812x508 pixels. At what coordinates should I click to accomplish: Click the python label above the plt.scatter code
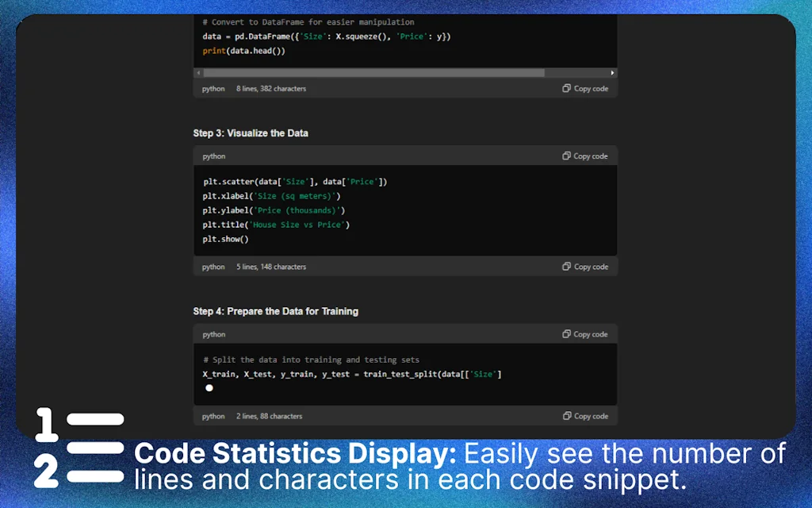[213, 156]
